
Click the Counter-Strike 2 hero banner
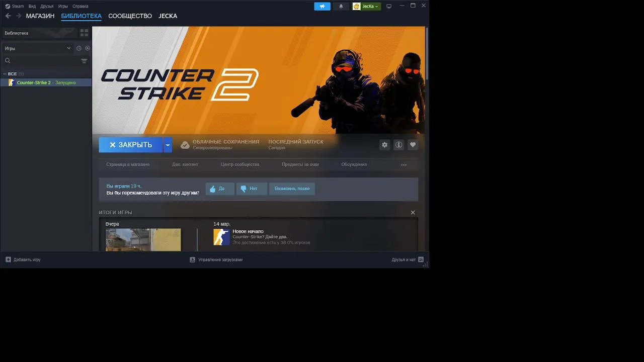(x=259, y=80)
